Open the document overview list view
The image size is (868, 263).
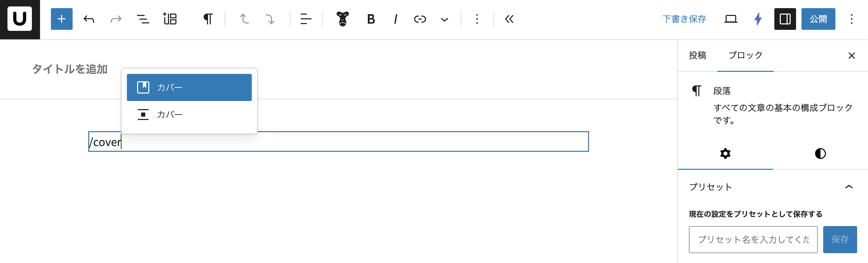point(143,19)
